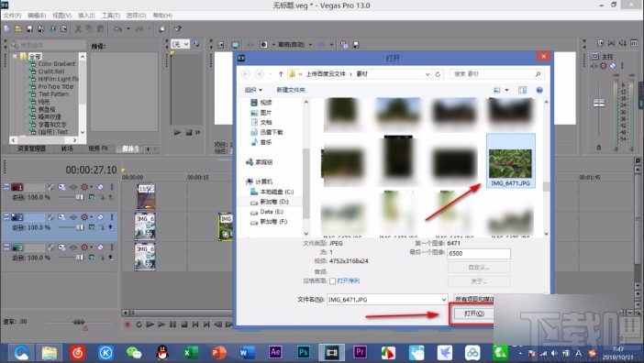Stop playback in transport controls

pyautogui.click(x=184, y=324)
